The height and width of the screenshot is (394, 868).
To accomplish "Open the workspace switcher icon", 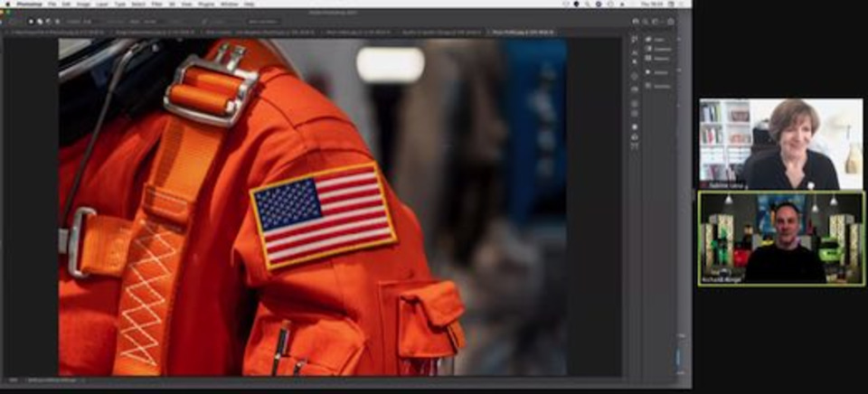I will pos(655,22).
